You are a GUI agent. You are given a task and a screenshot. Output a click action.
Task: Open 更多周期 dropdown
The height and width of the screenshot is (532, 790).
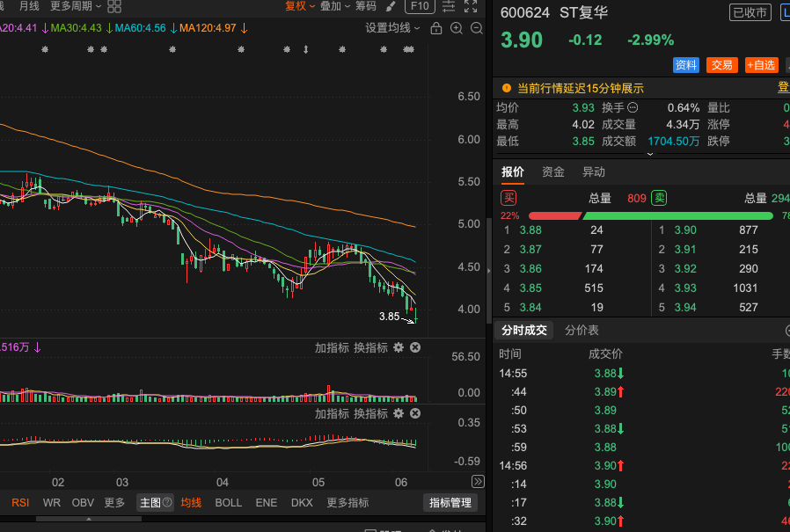76,6
